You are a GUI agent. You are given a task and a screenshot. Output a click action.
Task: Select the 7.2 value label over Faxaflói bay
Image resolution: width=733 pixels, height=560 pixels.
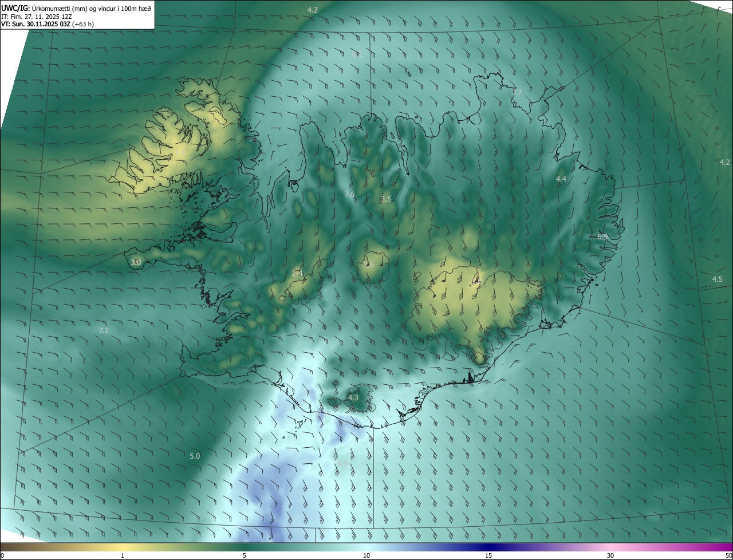point(104,330)
